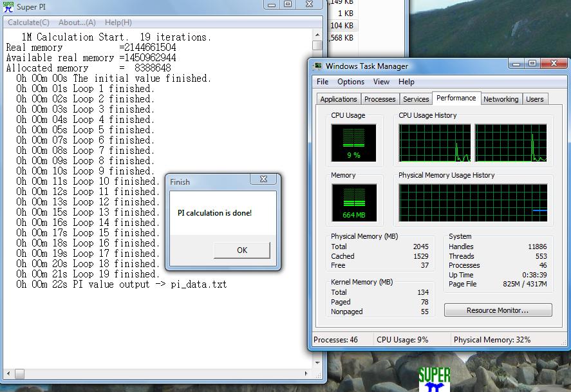Click Super PI vertical scrollbar up arrow
This screenshot has height=392, width=571.
(x=317, y=35)
